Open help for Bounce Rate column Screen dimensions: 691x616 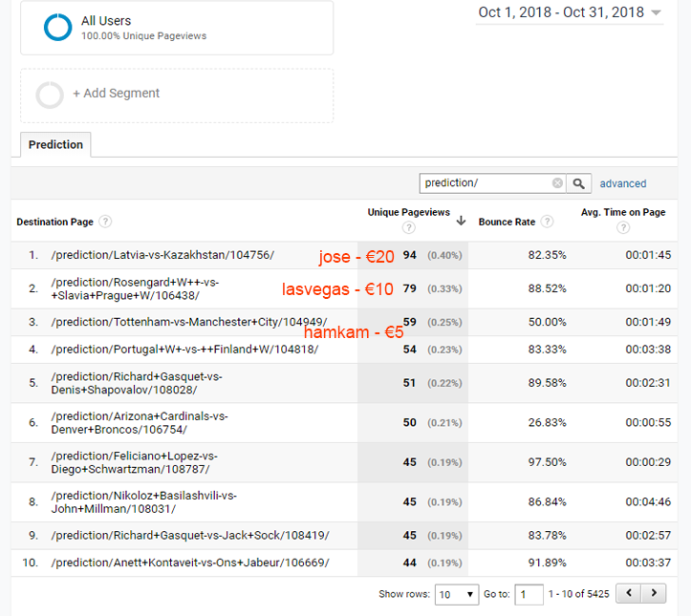[x=547, y=222]
